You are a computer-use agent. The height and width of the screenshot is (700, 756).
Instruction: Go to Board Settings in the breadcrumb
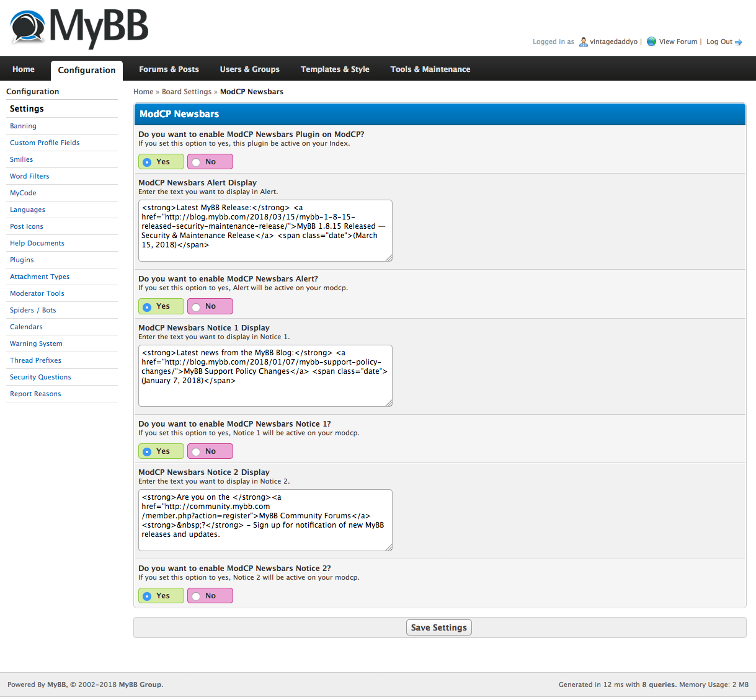(x=187, y=92)
